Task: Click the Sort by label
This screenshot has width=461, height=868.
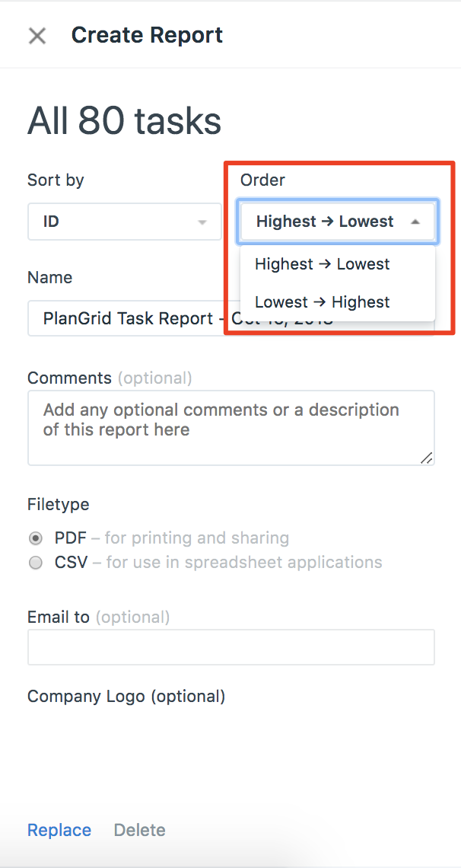Action: pos(56,180)
